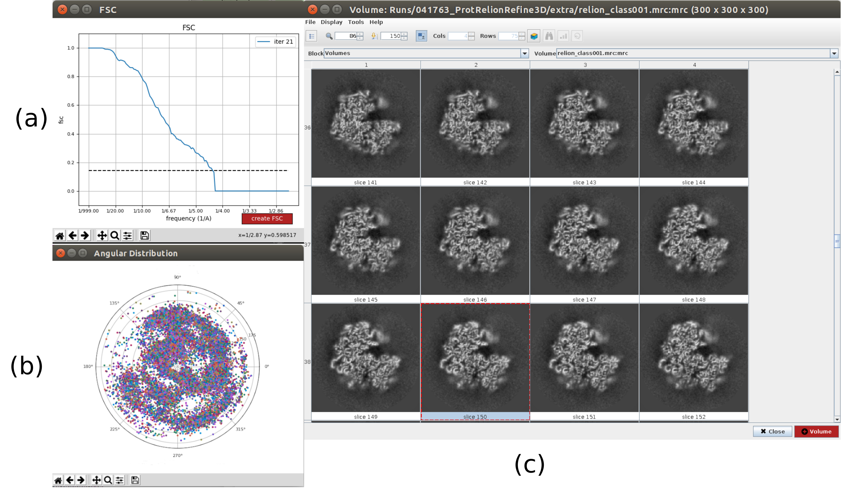Go back to previous view in FSC plot
The height and width of the screenshot is (504, 841).
72,235
